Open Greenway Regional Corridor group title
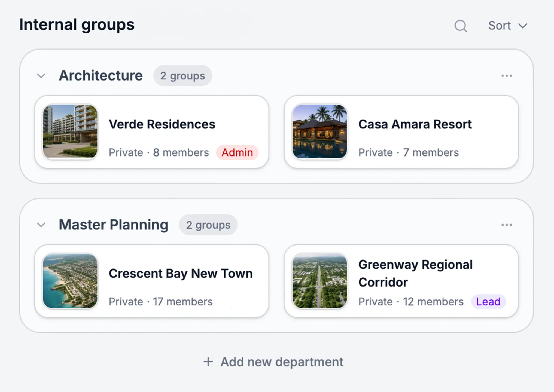The image size is (554, 392). pyautogui.click(x=415, y=273)
